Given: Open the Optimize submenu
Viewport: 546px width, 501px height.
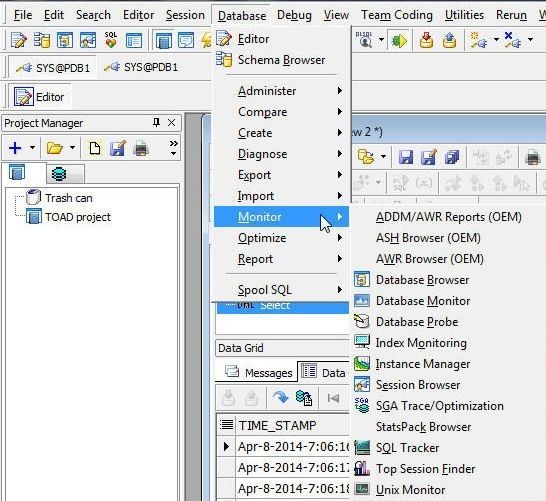Looking at the screenshot, I should 281,238.
